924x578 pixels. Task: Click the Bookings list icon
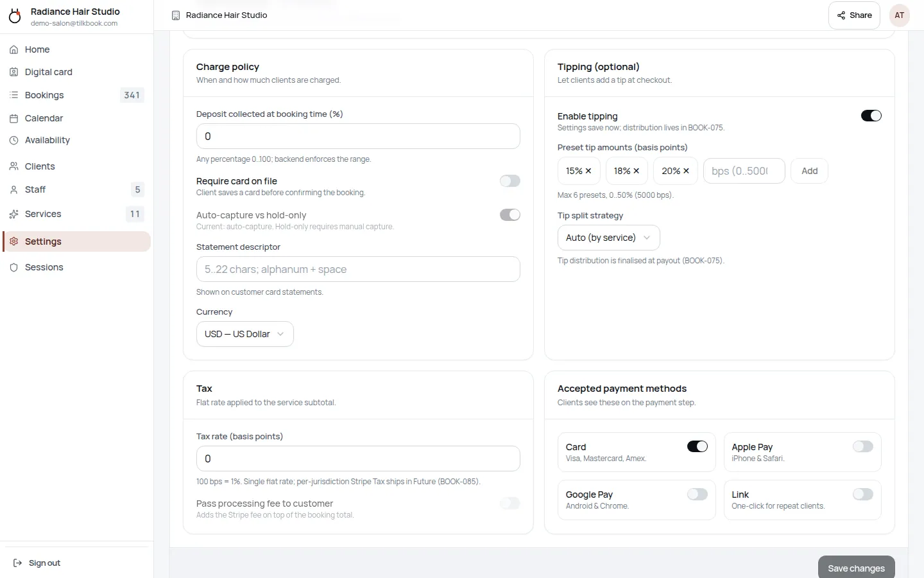[13, 95]
